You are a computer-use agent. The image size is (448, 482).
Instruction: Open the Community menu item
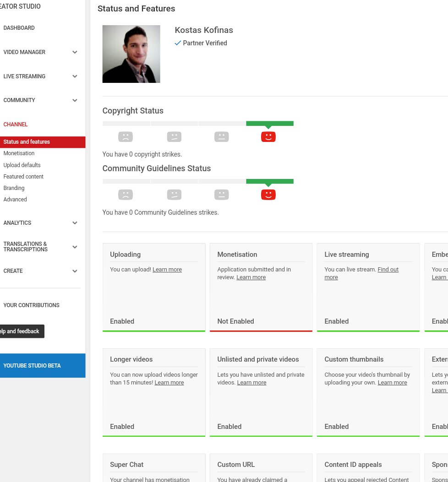pyautogui.click(x=19, y=100)
